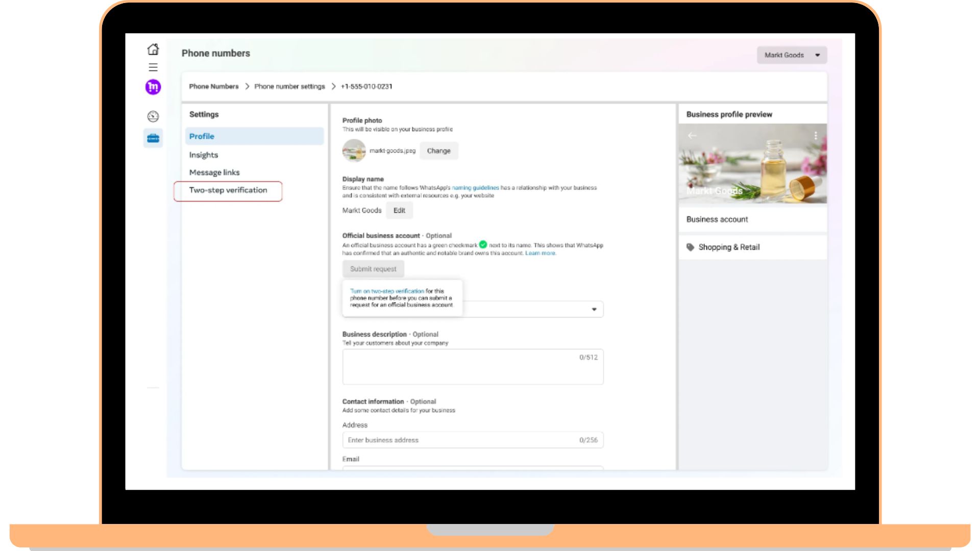980x551 pixels.
Task: Open the Markt Goods account dropdown
Action: (x=792, y=55)
